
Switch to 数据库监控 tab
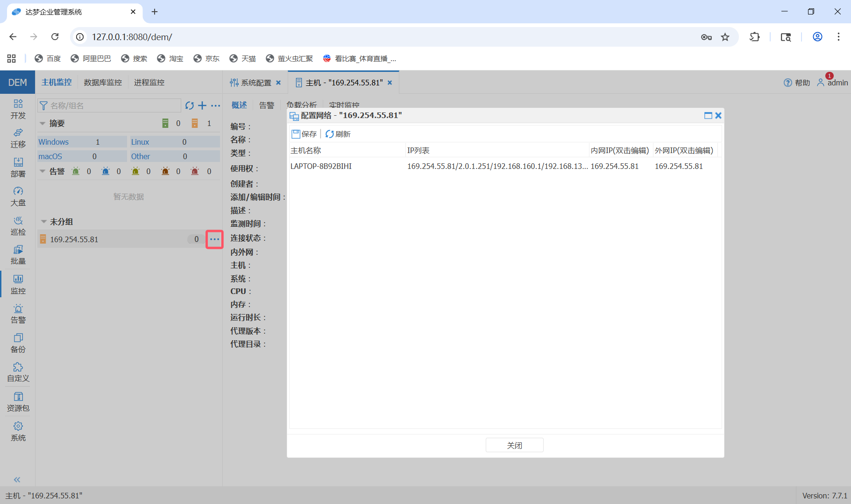pyautogui.click(x=103, y=83)
